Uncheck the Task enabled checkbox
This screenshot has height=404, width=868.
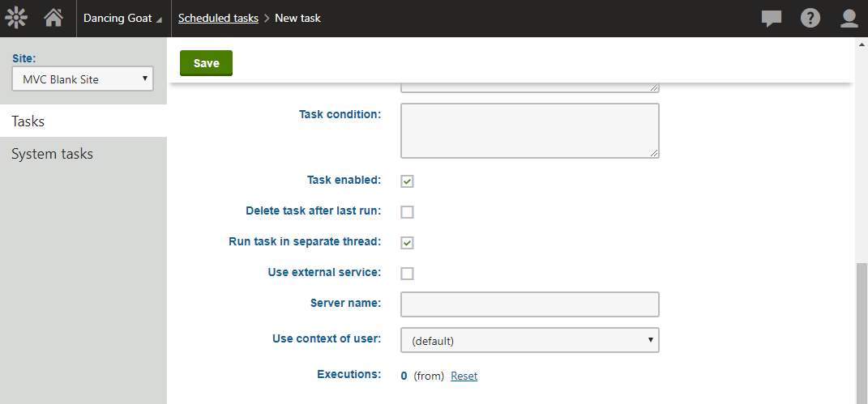[407, 181]
